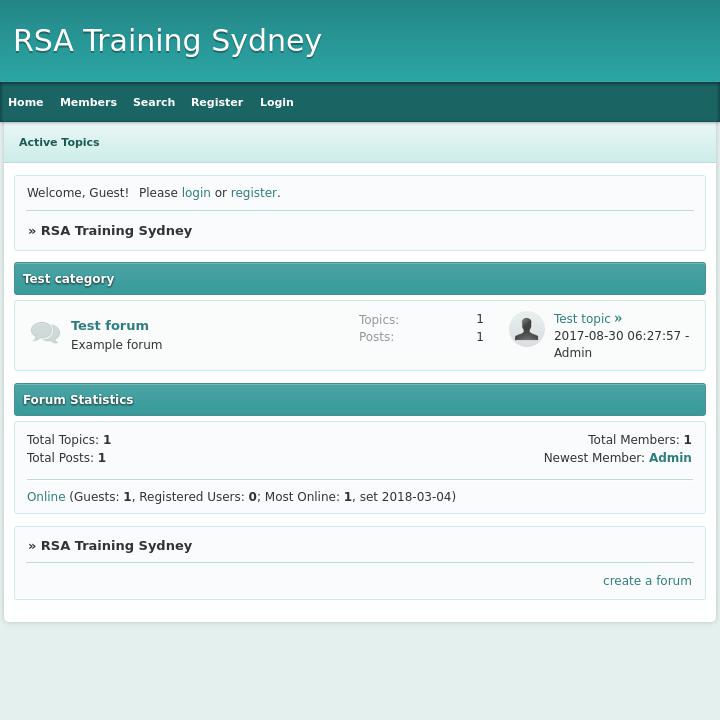Click the Online link in forum statistics
This screenshot has height=720, width=720.
pyautogui.click(x=46, y=497)
